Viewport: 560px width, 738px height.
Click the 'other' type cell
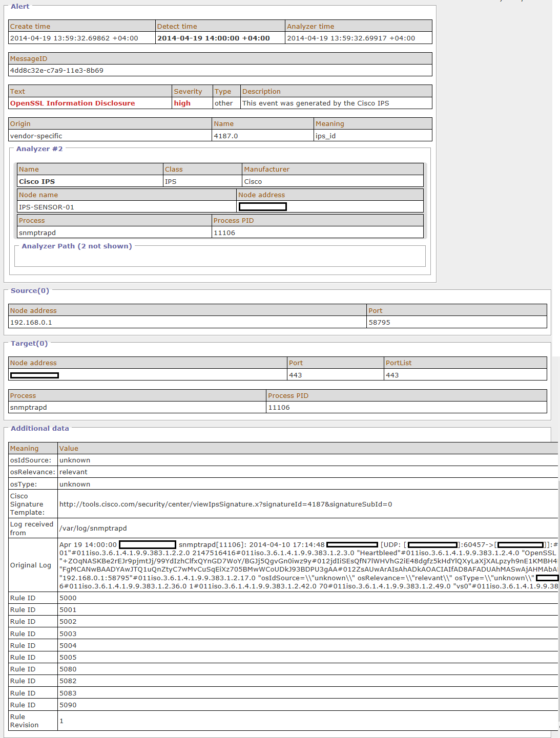(224, 103)
